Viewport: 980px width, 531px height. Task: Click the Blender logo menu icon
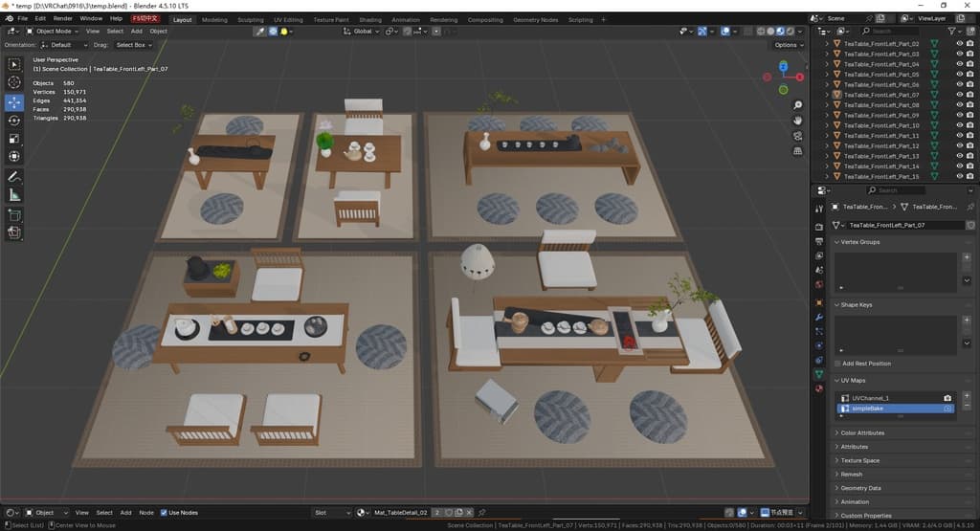click(x=9, y=19)
